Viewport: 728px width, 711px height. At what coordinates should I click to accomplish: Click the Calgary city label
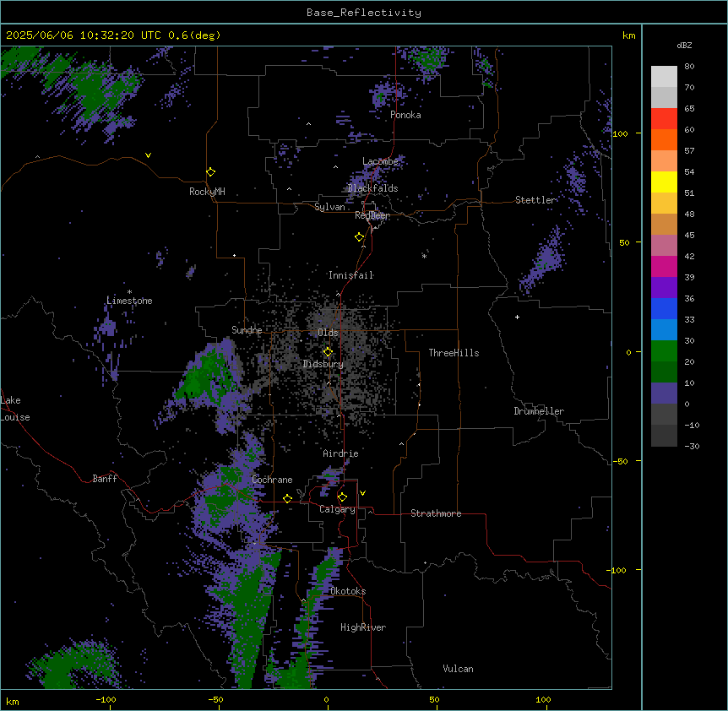[x=337, y=509]
